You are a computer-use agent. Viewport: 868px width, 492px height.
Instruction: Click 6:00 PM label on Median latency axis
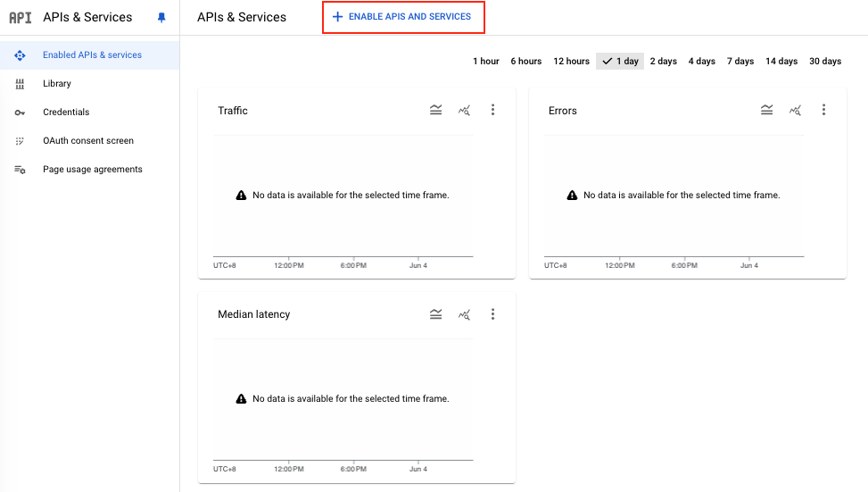point(353,469)
